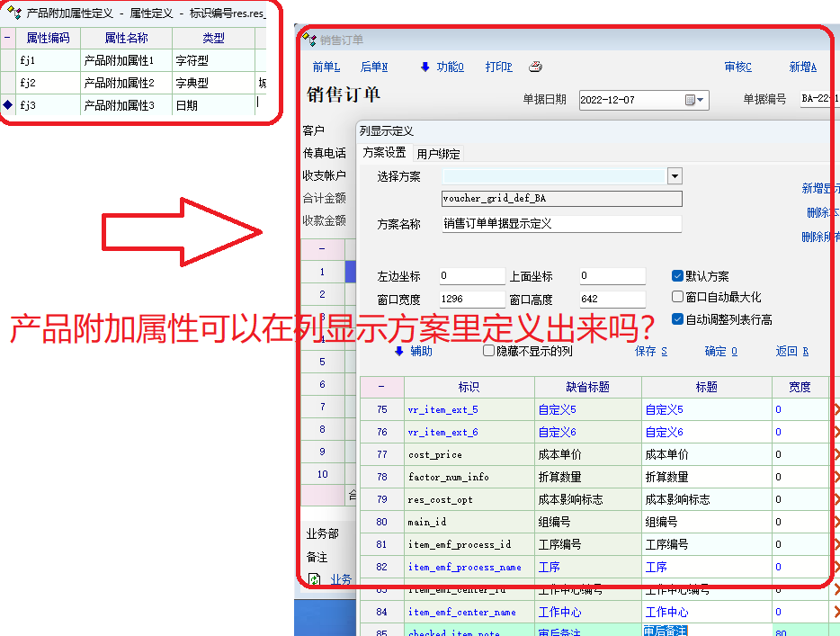Image resolution: width=840 pixels, height=636 pixels.
Task: Click the 审核 C link
Action: point(737,67)
